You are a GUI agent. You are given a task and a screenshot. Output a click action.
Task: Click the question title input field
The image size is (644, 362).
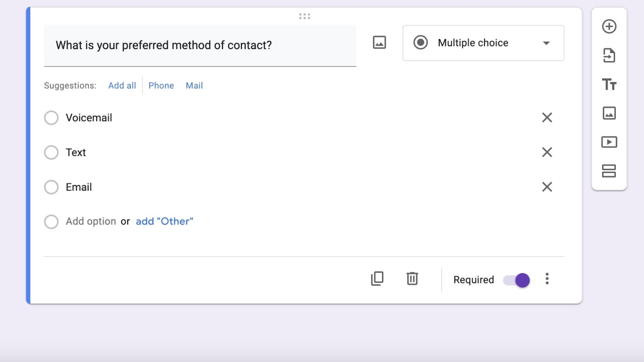click(200, 45)
